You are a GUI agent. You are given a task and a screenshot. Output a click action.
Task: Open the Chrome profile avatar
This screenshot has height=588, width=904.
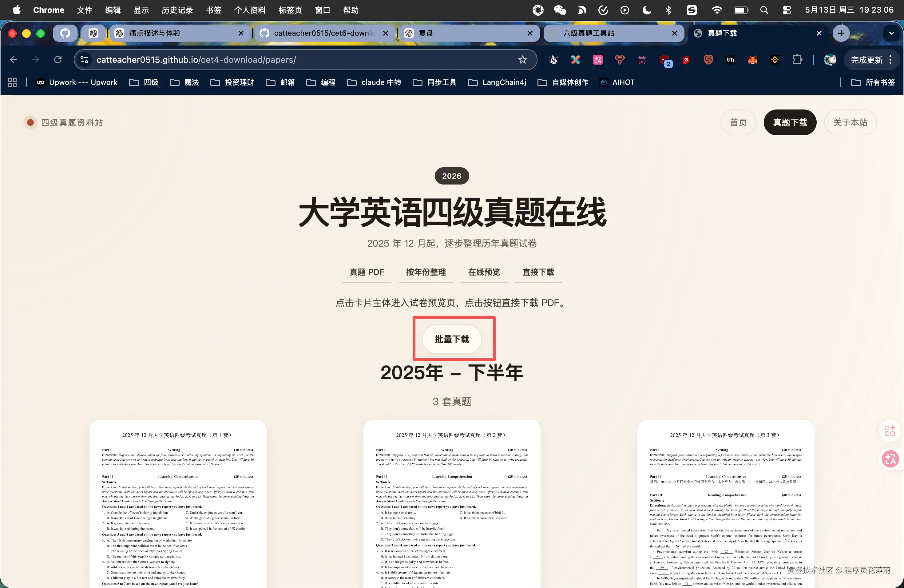click(830, 60)
